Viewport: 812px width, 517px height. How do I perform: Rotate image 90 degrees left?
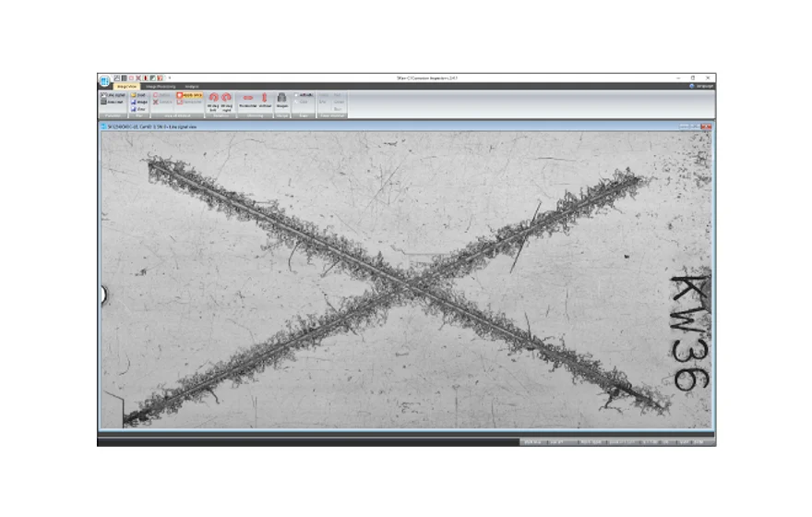(x=213, y=99)
